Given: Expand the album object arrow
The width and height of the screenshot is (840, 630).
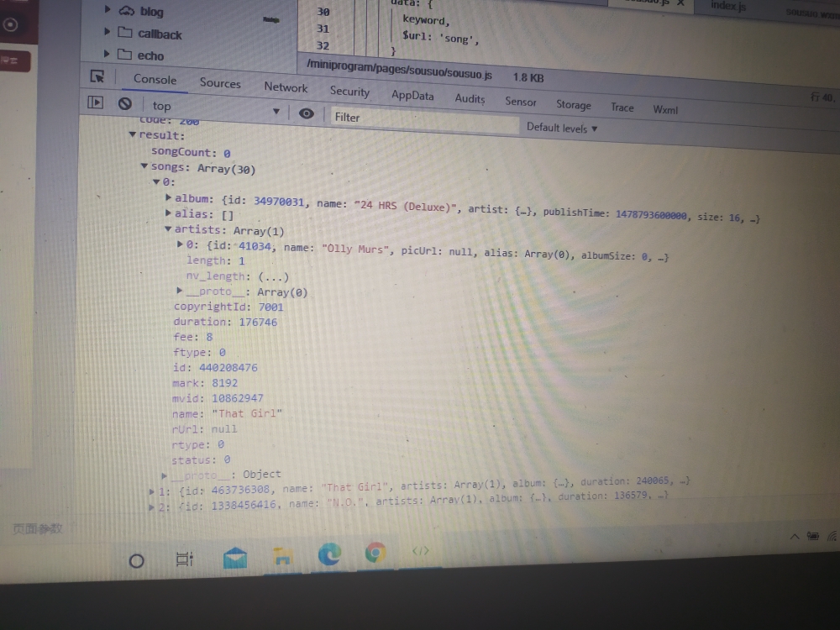Looking at the screenshot, I should [168, 197].
